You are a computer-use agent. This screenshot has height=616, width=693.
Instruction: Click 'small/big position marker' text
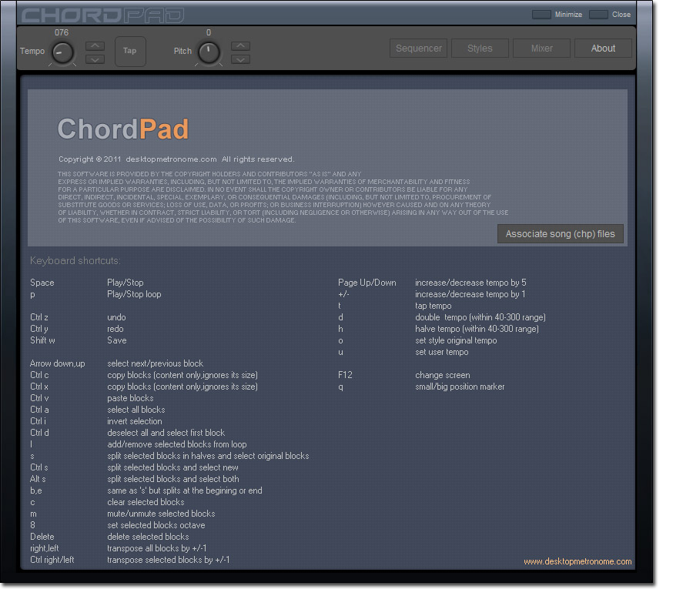coord(460,387)
